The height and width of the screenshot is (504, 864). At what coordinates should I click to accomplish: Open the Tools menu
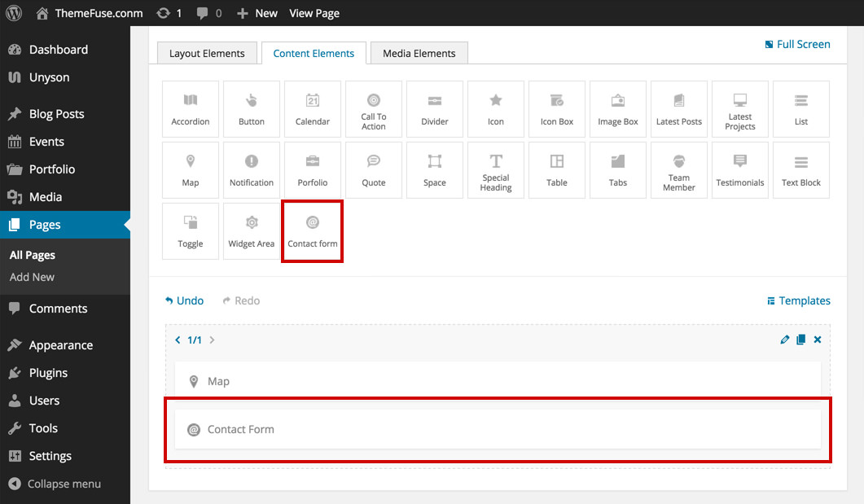(65, 428)
